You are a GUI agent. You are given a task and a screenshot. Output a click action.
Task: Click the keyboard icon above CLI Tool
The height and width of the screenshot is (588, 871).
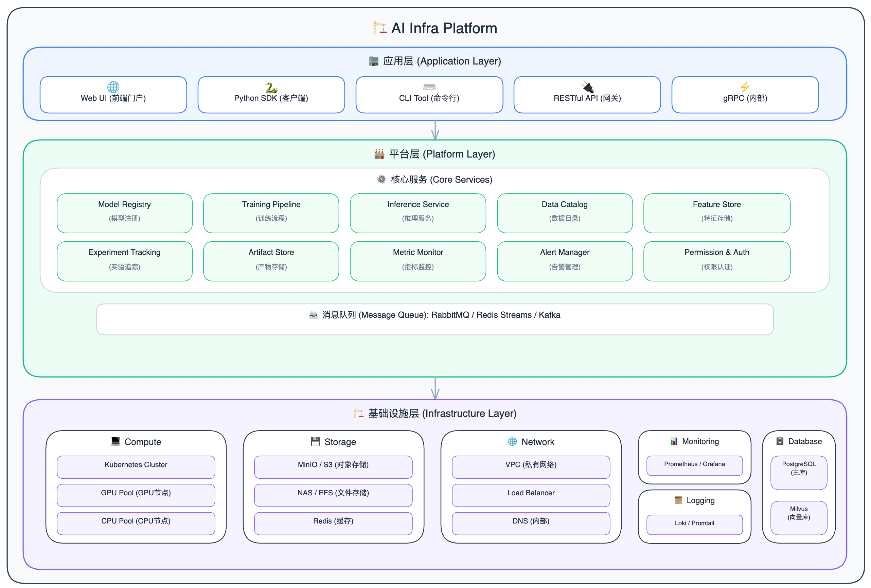point(429,87)
